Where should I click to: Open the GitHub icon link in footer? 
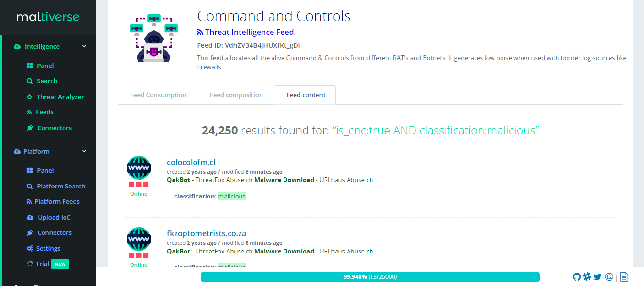[577, 276]
